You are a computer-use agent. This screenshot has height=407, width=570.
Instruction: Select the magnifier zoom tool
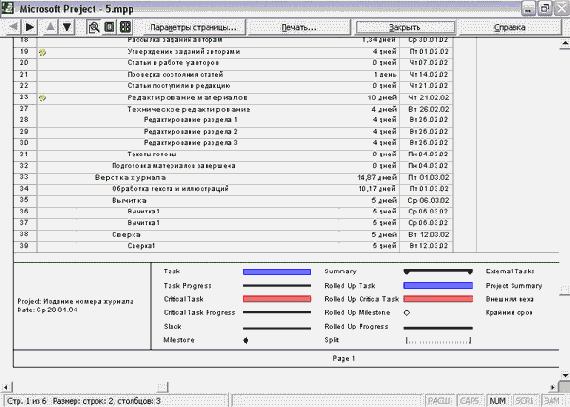tap(94, 27)
